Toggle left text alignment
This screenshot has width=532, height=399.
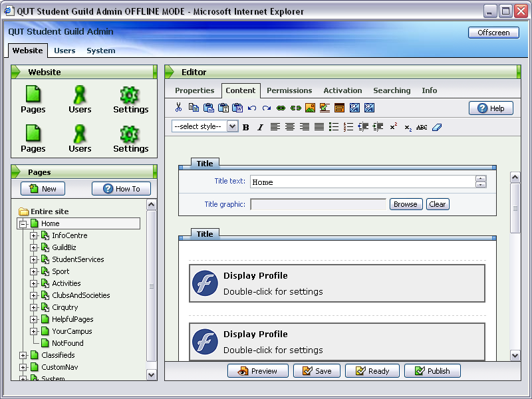[275, 127]
